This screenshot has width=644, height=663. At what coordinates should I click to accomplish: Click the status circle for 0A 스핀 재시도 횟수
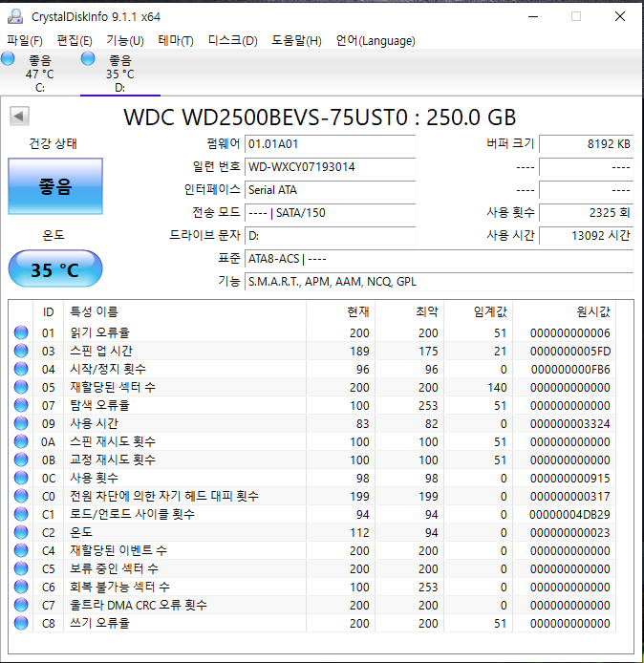(x=21, y=442)
